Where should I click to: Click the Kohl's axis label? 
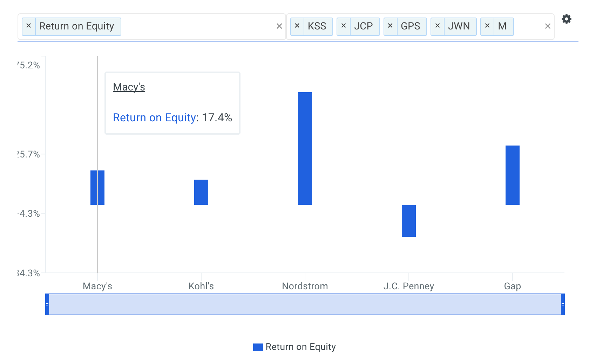click(x=201, y=286)
